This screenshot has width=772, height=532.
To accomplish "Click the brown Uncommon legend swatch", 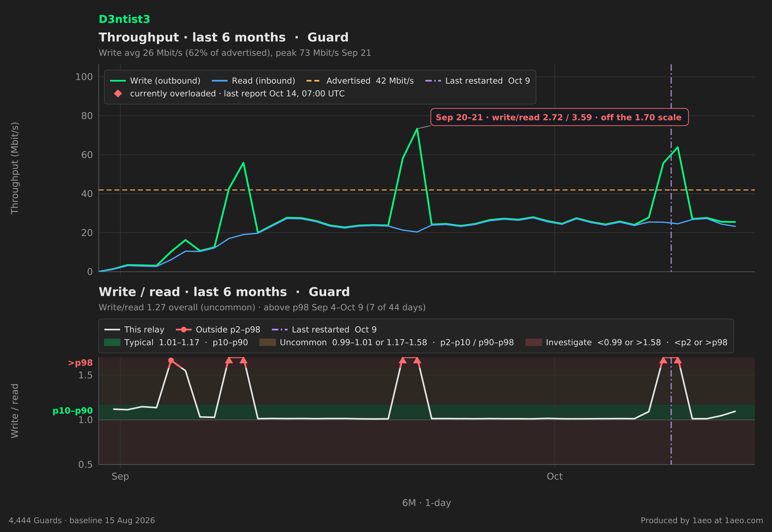I will pyautogui.click(x=268, y=343).
